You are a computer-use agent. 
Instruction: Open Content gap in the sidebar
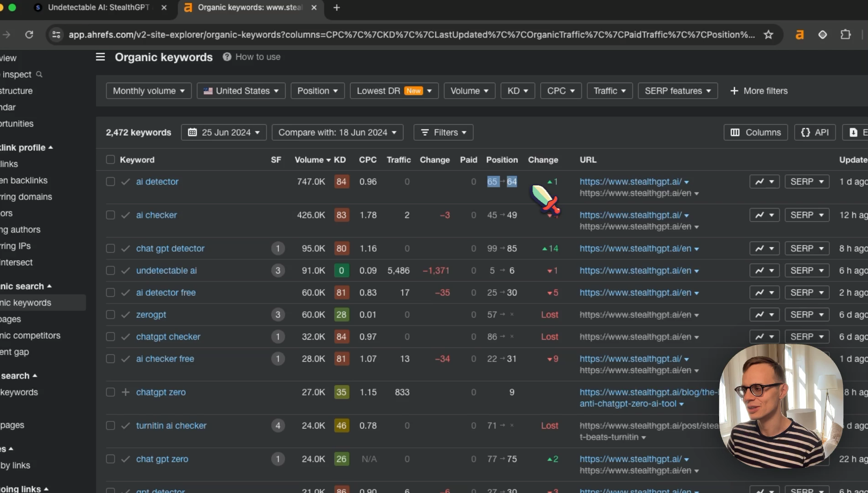[x=15, y=352]
